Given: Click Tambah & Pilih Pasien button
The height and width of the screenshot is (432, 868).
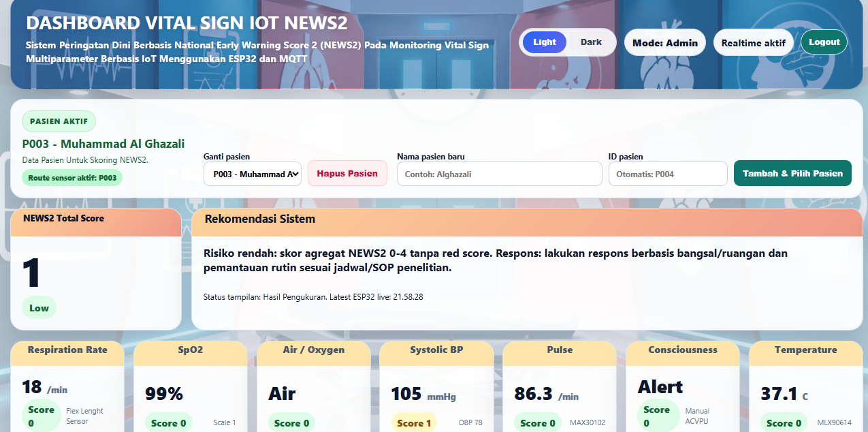Looking at the screenshot, I should point(792,173).
